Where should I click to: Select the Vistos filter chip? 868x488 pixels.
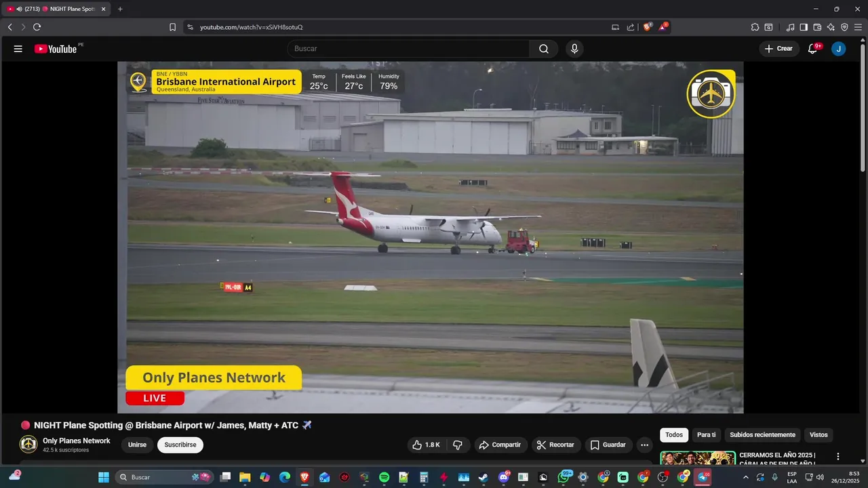tap(818, 435)
